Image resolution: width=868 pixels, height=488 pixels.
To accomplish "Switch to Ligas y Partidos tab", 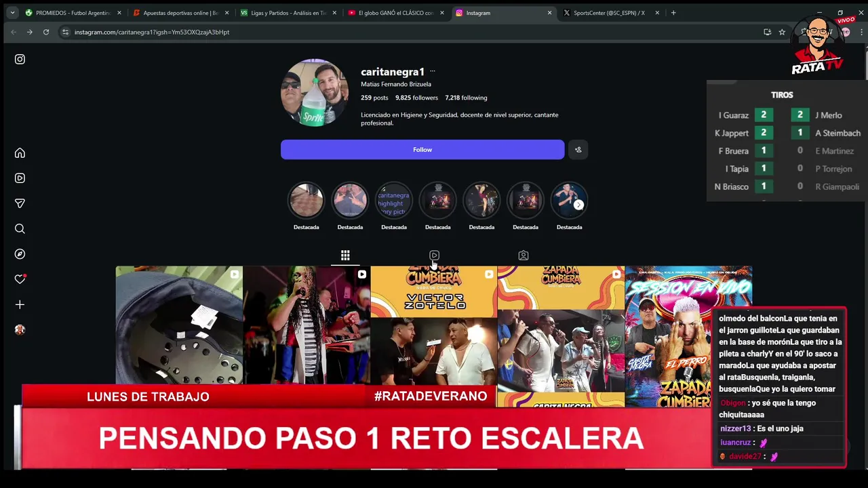I will point(288,13).
